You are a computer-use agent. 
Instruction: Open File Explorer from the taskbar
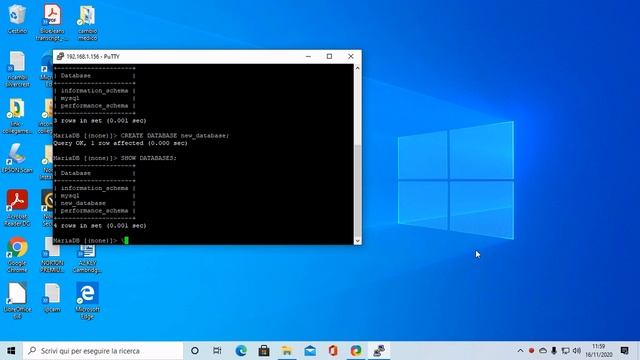point(287,351)
